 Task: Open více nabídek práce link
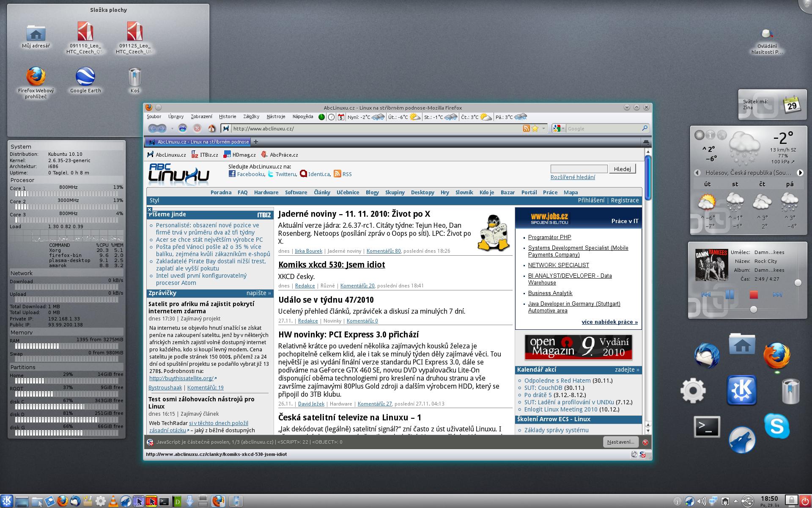point(609,322)
